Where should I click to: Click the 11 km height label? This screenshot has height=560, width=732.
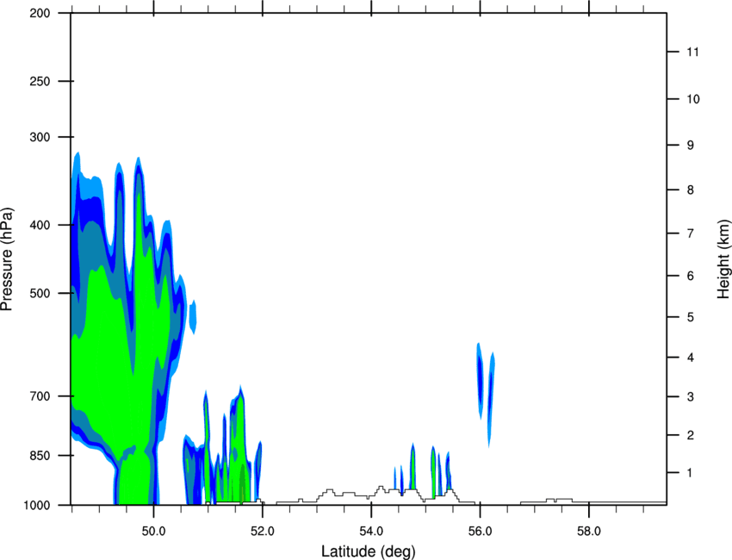[692, 52]
